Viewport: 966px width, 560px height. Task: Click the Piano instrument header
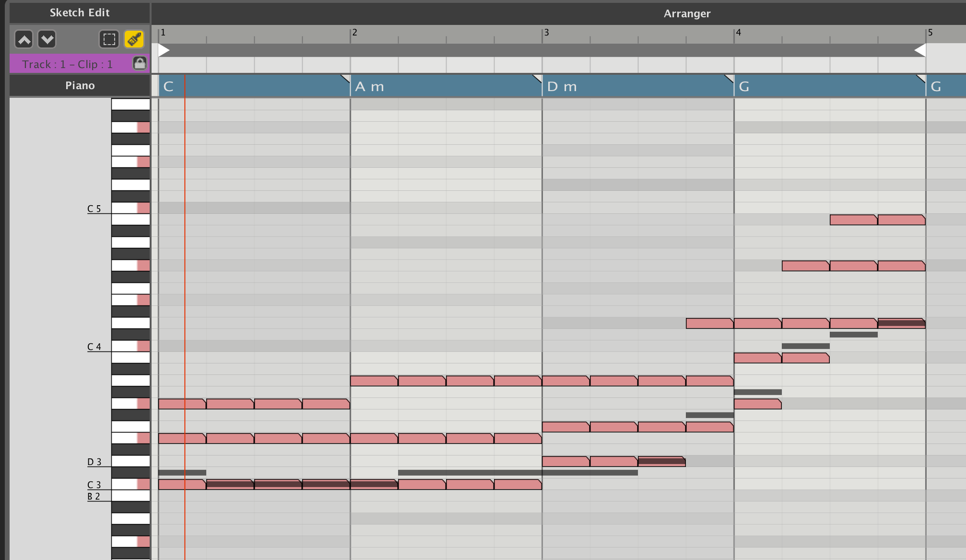(x=80, y=85)
